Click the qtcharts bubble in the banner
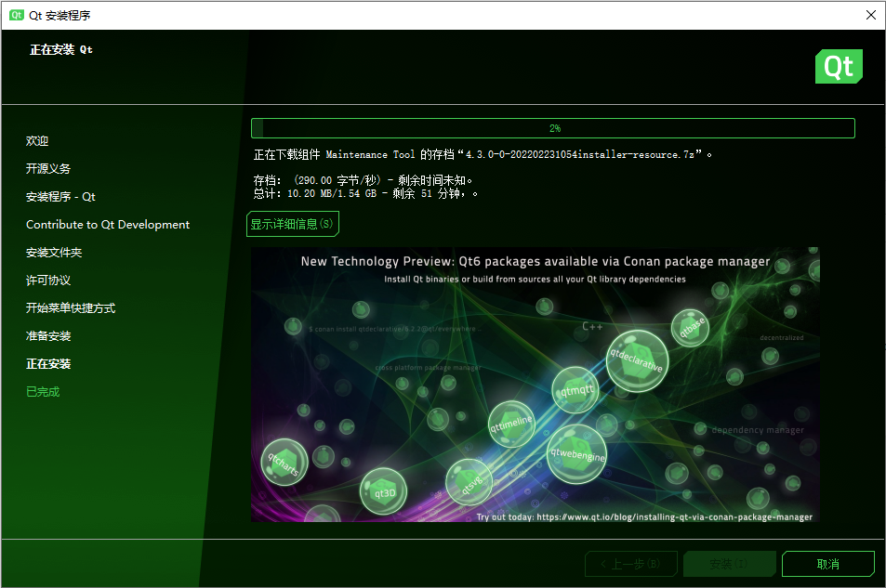886x588 pixels. [284, 462]
